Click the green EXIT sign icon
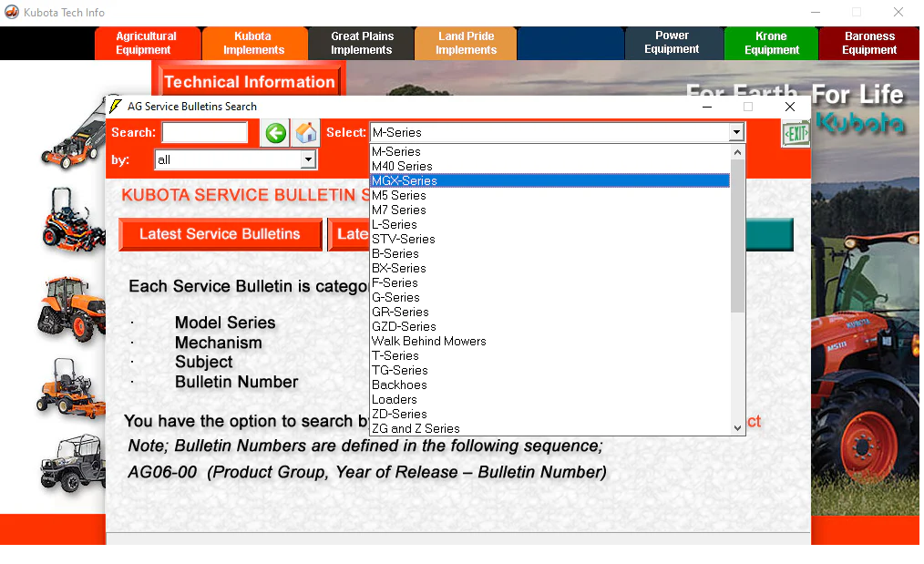 tap(796, 134)
